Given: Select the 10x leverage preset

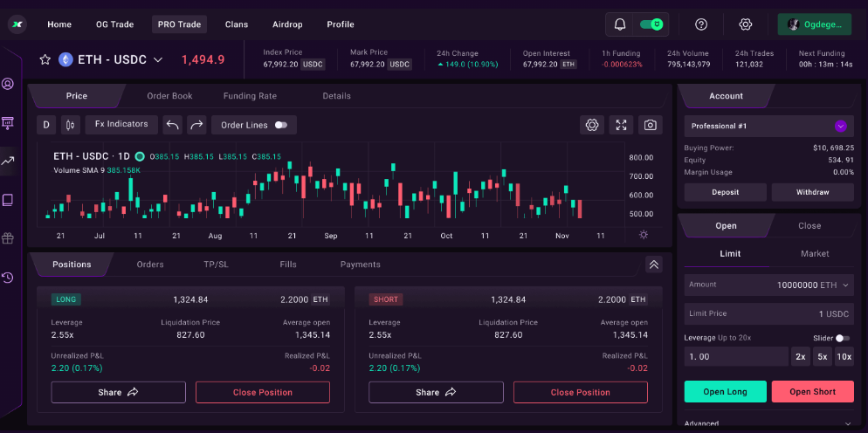Looking at the screenshot, I should 844,356.
